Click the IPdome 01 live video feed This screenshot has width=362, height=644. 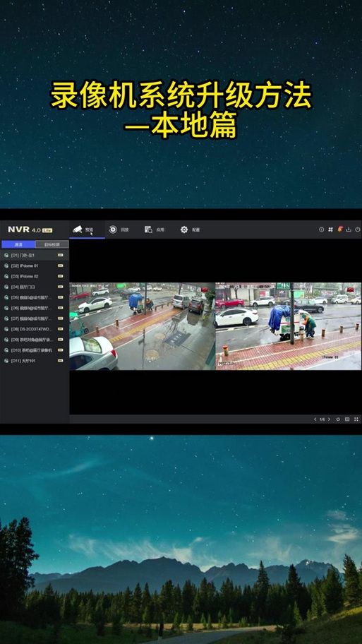click(289, 326)
